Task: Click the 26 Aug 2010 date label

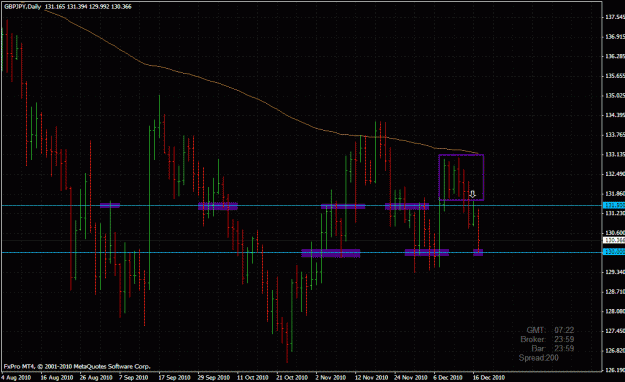Action: pos(96,377)
